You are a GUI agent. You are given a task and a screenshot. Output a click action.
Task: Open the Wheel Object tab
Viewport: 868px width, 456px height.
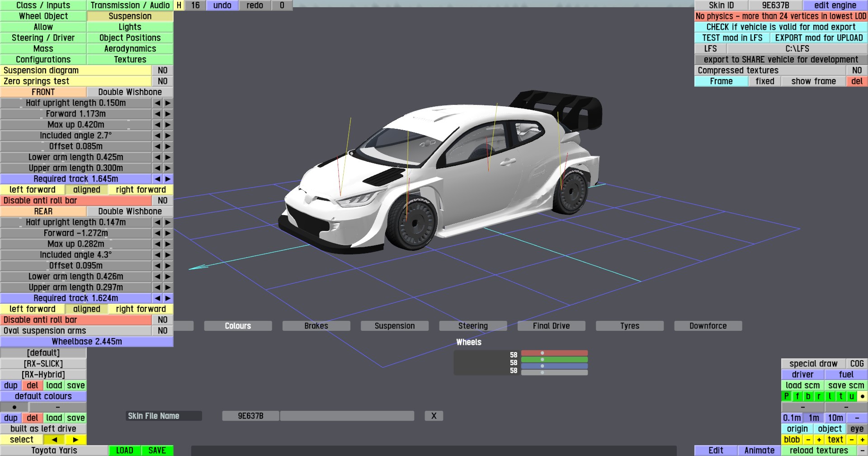click(x=43, y=16)
